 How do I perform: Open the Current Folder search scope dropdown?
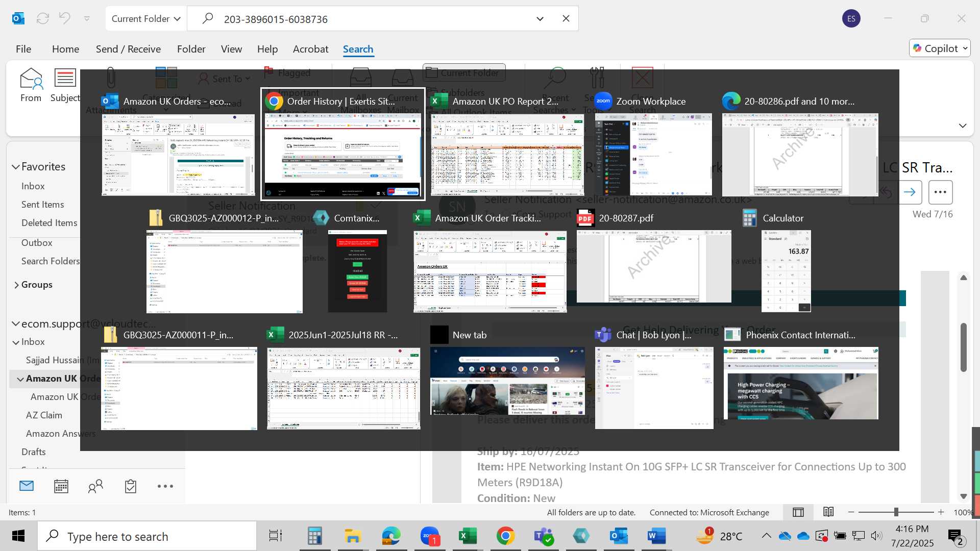146,19
